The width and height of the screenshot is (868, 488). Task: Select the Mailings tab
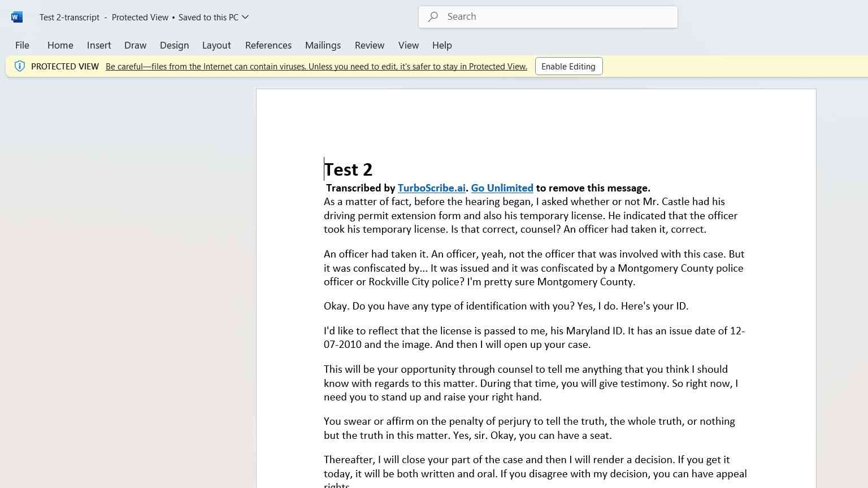[323, 45]
